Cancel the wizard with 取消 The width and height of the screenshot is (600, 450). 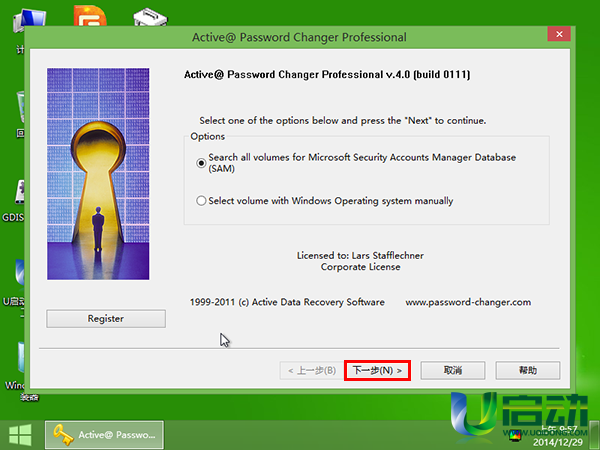(453, 370)
